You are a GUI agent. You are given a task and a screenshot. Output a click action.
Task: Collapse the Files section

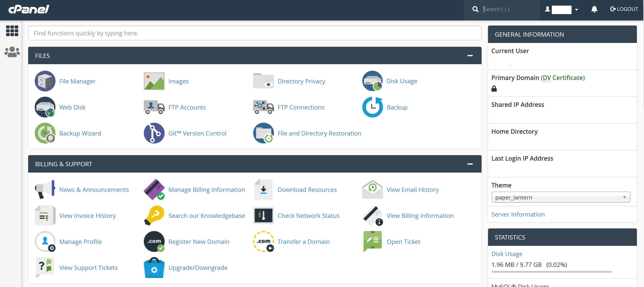point(470,55)
